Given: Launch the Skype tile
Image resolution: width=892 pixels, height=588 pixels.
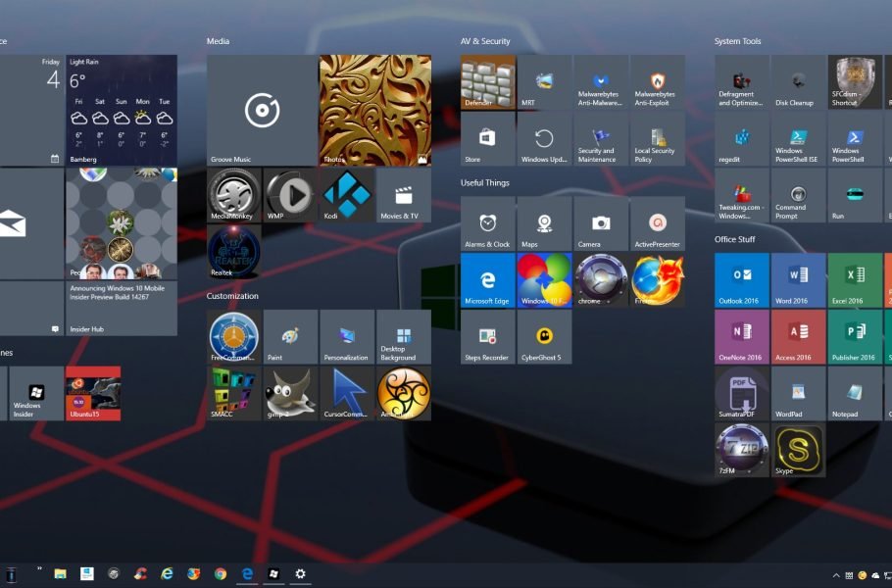Looking at the screenshot, I should coord(798,450).
